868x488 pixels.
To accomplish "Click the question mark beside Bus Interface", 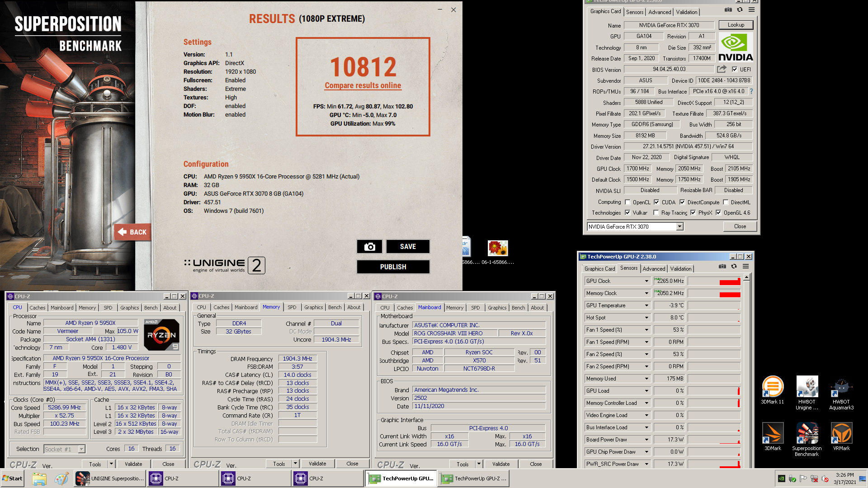I will tap(751, 91).
